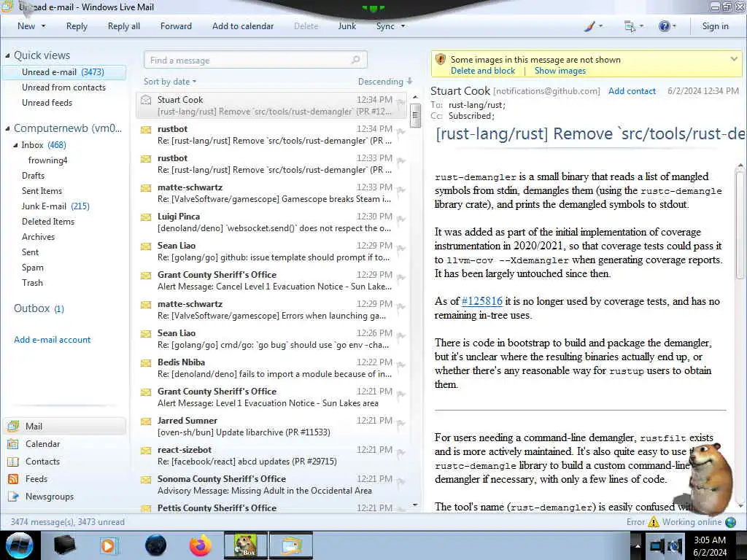Click message list scroll down arrow
The width and height of the screenshot is (747, 560).
[415, 505]
